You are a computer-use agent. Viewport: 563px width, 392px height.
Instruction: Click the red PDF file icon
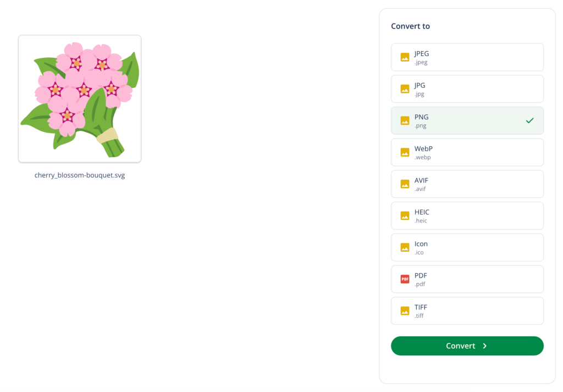point(405,279)
